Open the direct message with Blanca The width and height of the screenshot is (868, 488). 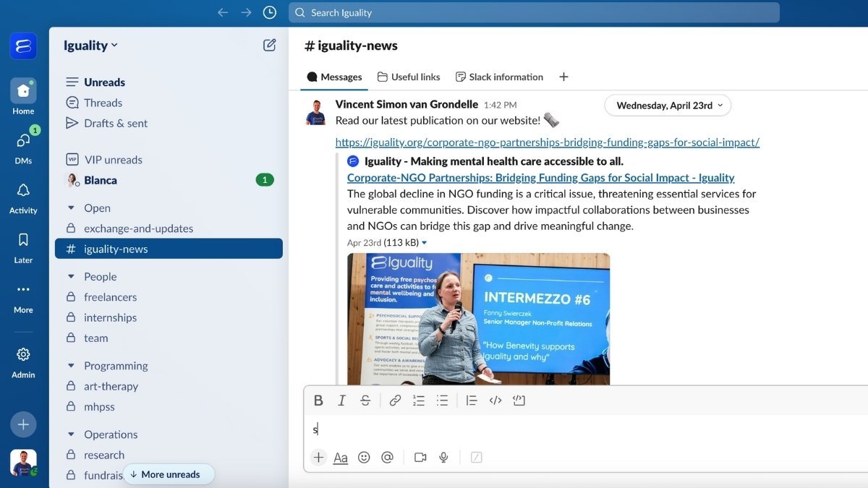(169, 180)
